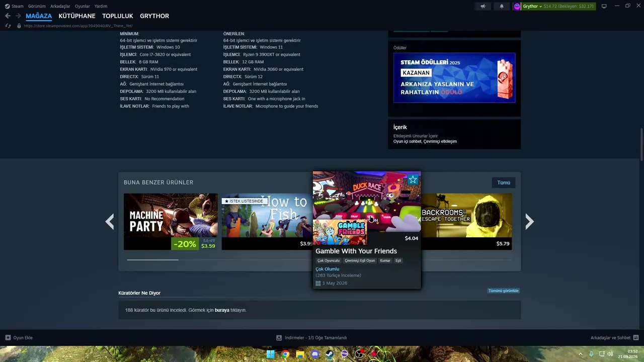Image resolution: width=644 pixels, height=362 pixels.
Task: Click the padlock icon beside the URL
Action: pyautogui.click(x=19, y=26)
